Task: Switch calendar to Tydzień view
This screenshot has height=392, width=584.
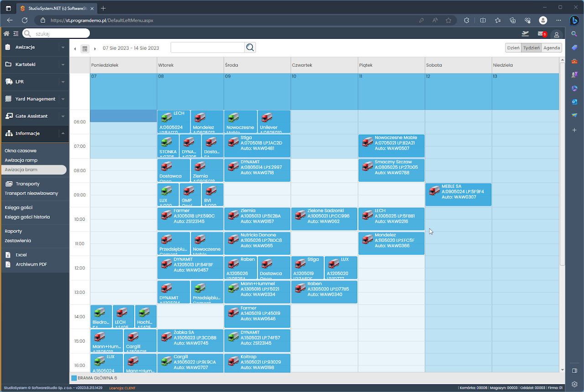Action: [x=531, y=48]
